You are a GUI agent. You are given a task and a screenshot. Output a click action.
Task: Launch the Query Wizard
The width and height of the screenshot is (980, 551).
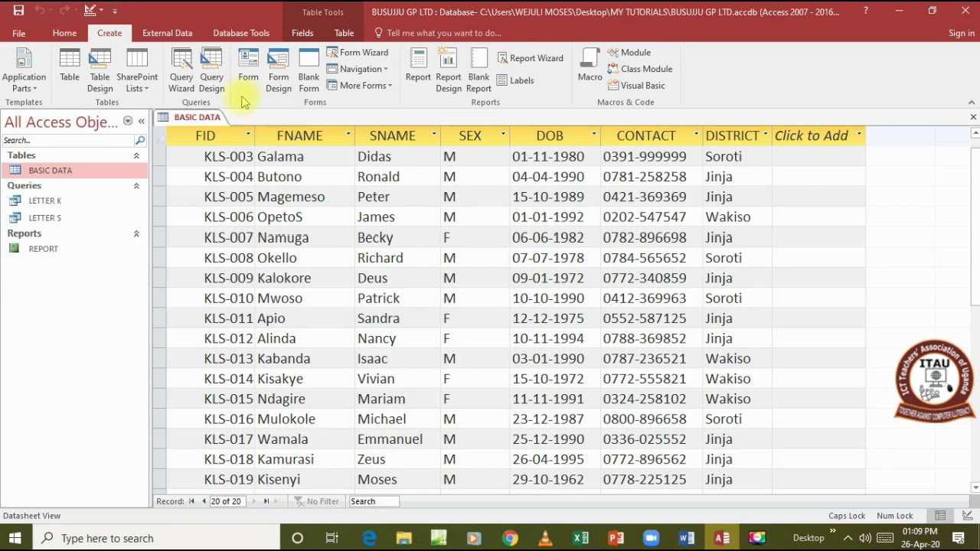click(x=181, y=70)
